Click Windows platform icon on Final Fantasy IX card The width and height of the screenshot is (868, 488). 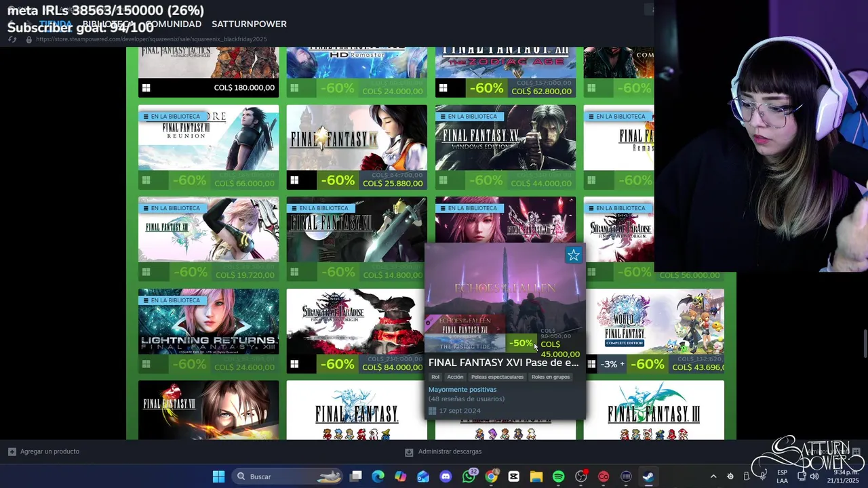pyautogui.click(x=294, y=180)
